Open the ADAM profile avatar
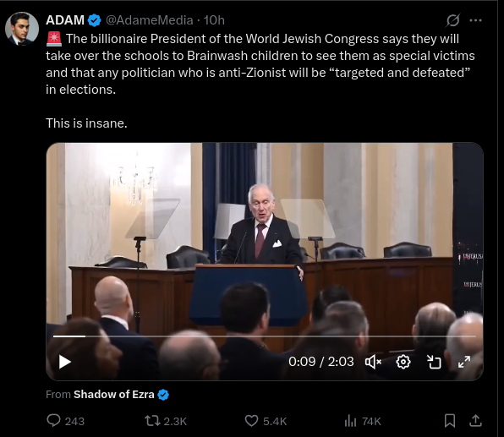The image size is (504, 437). coord(22,29)
